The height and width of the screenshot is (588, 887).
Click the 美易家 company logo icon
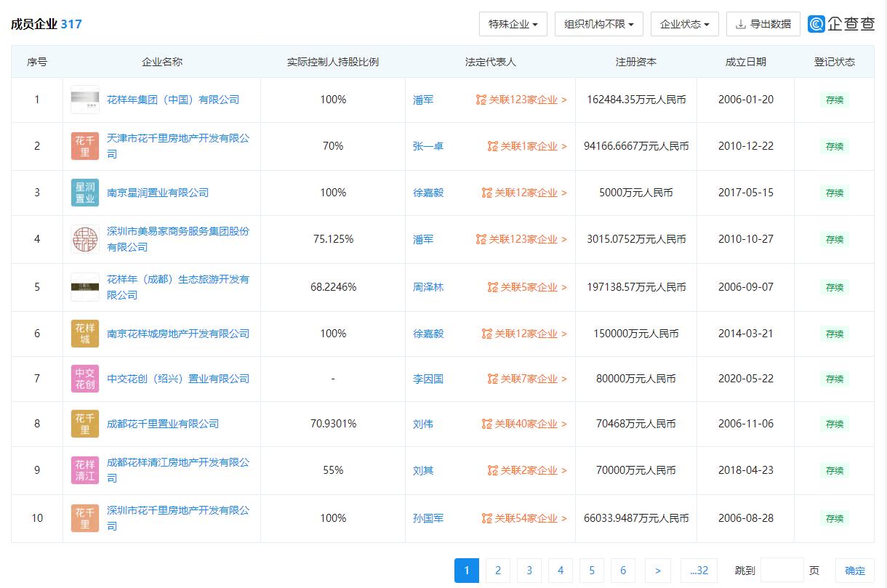point(85,239)
